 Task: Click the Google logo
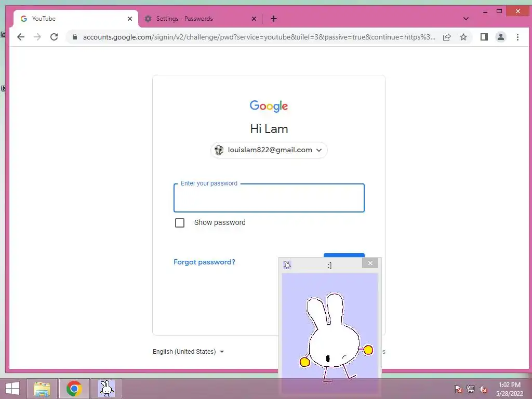coord(269,106)
